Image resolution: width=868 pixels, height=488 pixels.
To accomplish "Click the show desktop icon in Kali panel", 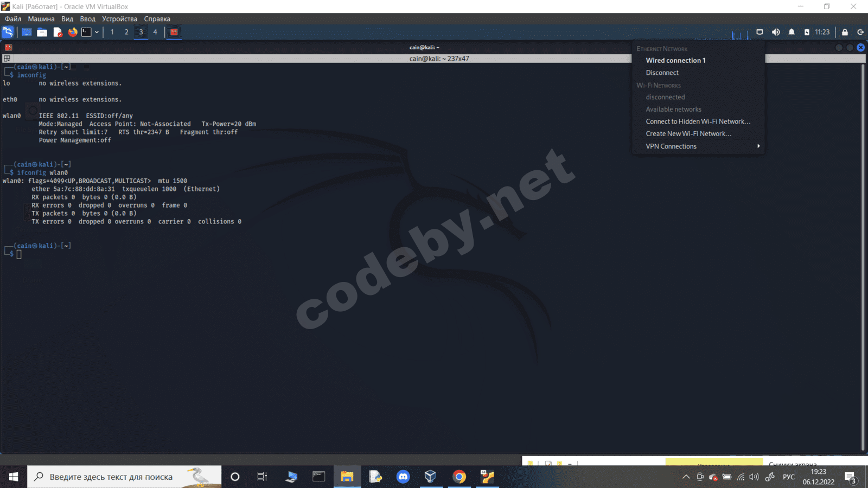I will click(x=26, y=32).
